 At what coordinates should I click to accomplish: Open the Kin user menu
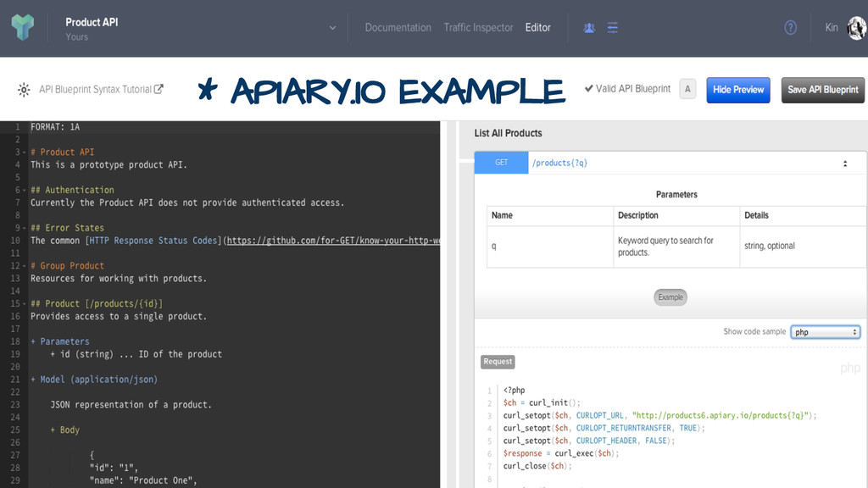(832, 28)
